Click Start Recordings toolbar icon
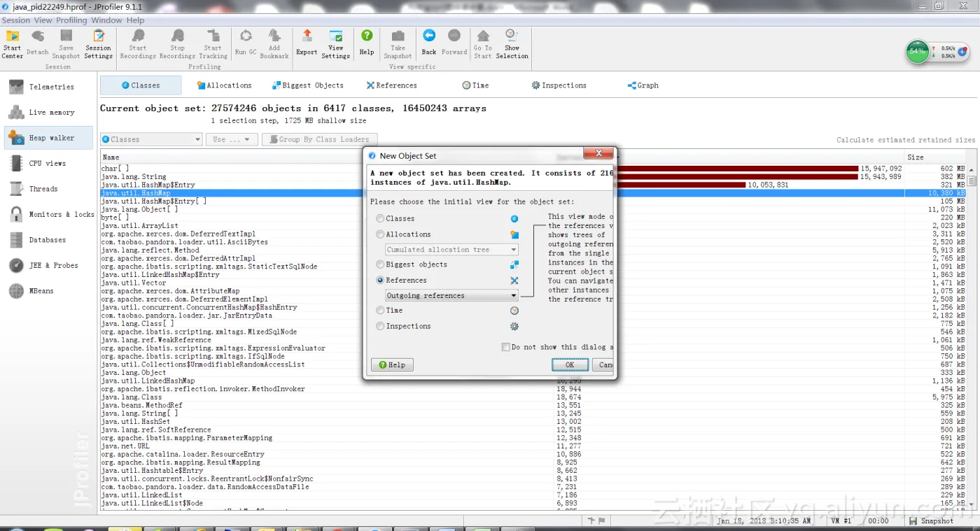 [x=138, y=43]
